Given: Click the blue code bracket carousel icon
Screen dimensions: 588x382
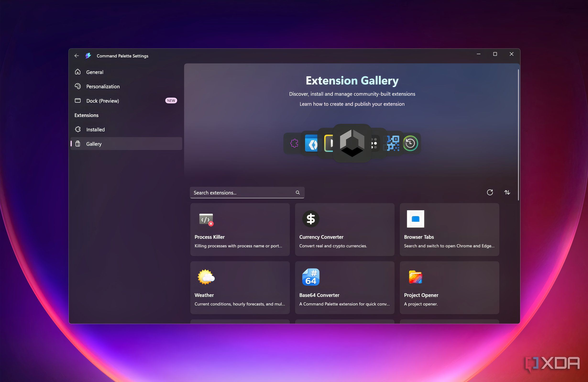Looking at the screenshot, I should click(x=311, y=143).
